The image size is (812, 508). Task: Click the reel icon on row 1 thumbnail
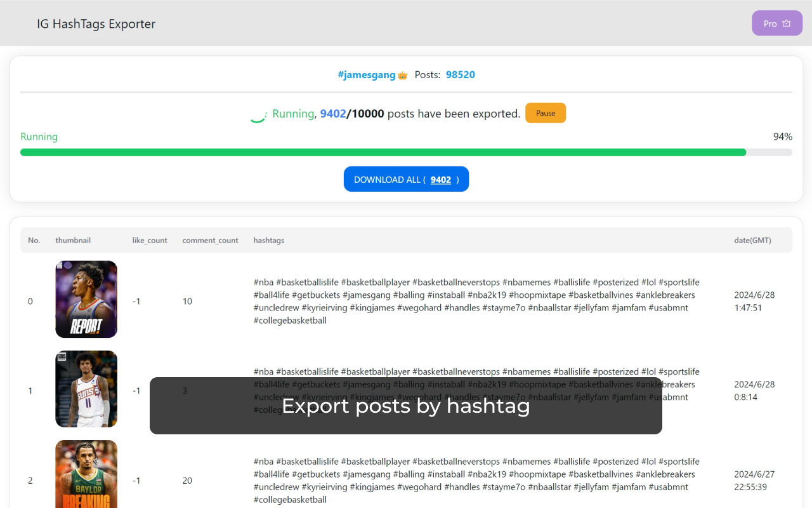[62, 357]
